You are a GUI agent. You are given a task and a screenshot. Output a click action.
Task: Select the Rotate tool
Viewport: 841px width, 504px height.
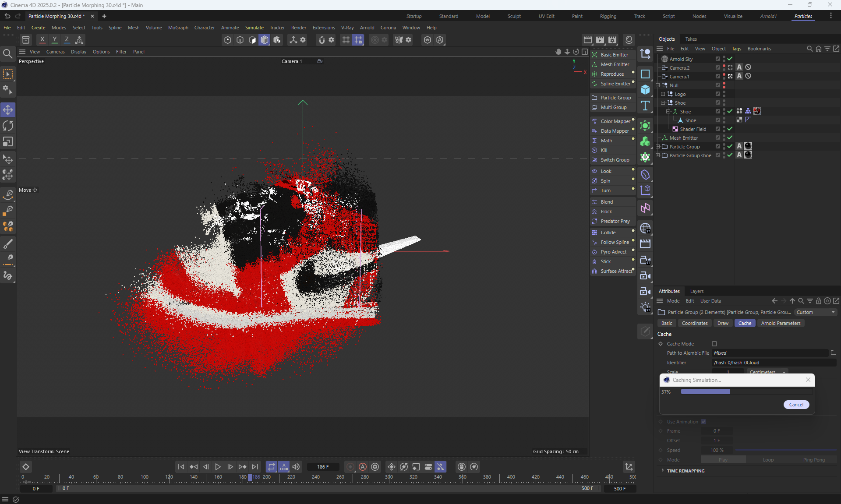[8, 126]
